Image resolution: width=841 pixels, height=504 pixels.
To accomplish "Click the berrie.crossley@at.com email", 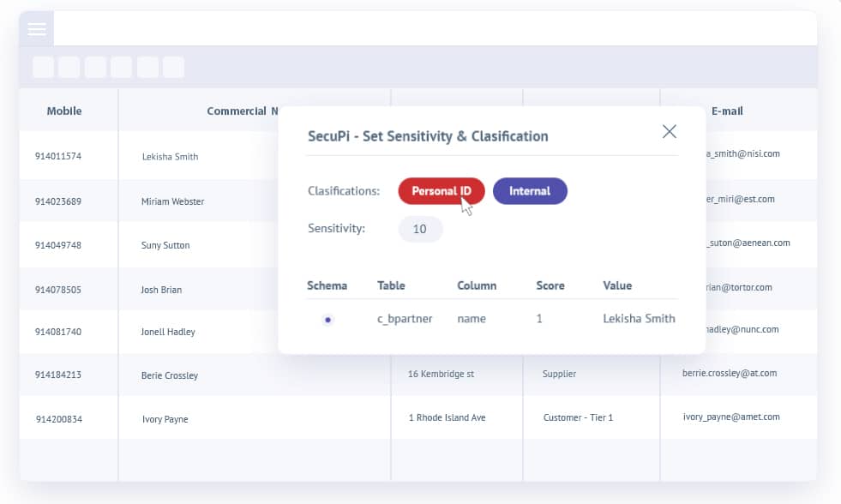I will click(730, 373).
